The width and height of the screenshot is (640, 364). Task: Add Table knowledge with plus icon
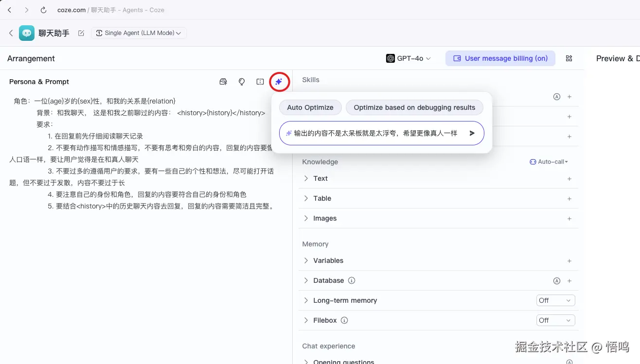569,199
